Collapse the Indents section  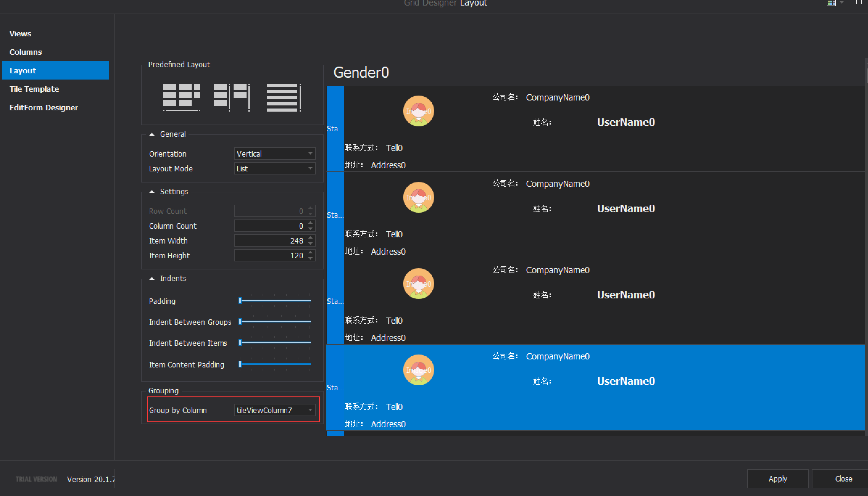pos(152,278)
